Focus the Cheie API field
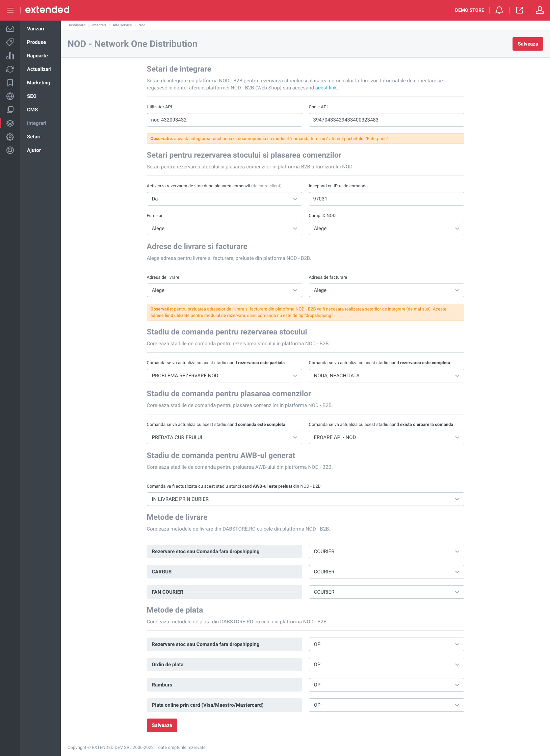Image resolution: width=550 pixels, height=756 pixels. click(x=386, y=120)
